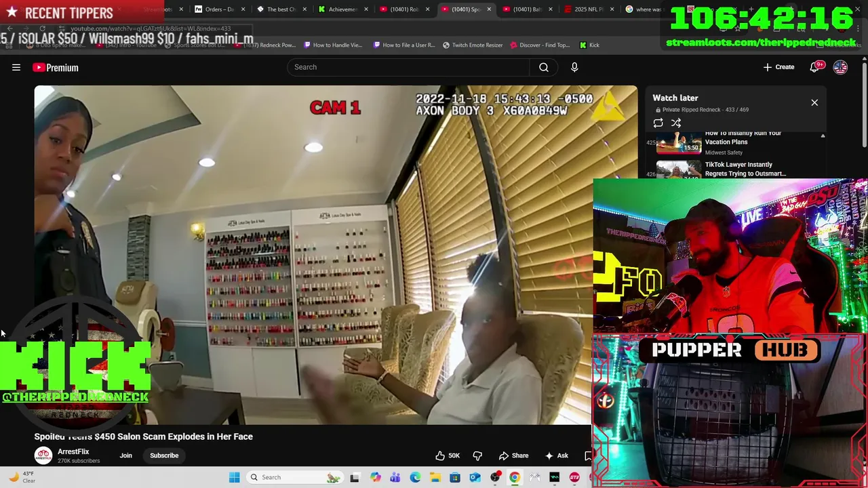Open YouTube notifications bell
Viewport: 868px width, 488px height.
[816, 67]
